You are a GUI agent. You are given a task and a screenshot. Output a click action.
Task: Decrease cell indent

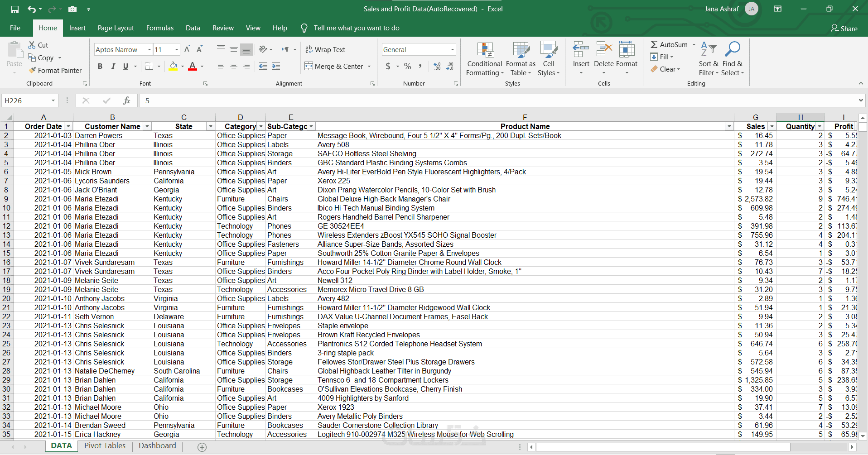tap(263, 67)
